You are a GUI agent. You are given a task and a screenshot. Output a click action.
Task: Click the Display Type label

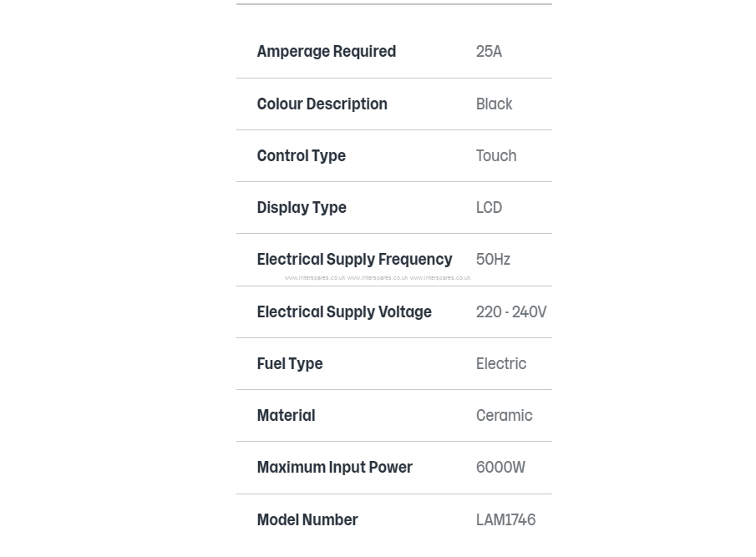pos(302,208)
